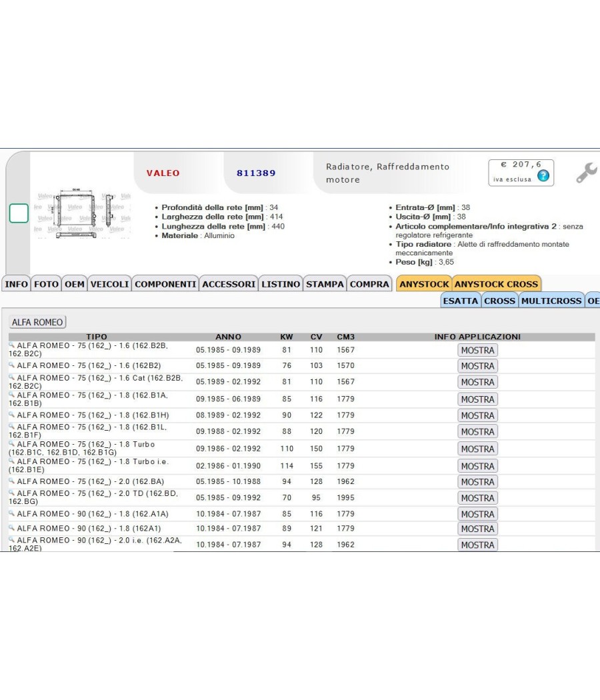
Task: Click the blue price help question icon
Action: 543,175
